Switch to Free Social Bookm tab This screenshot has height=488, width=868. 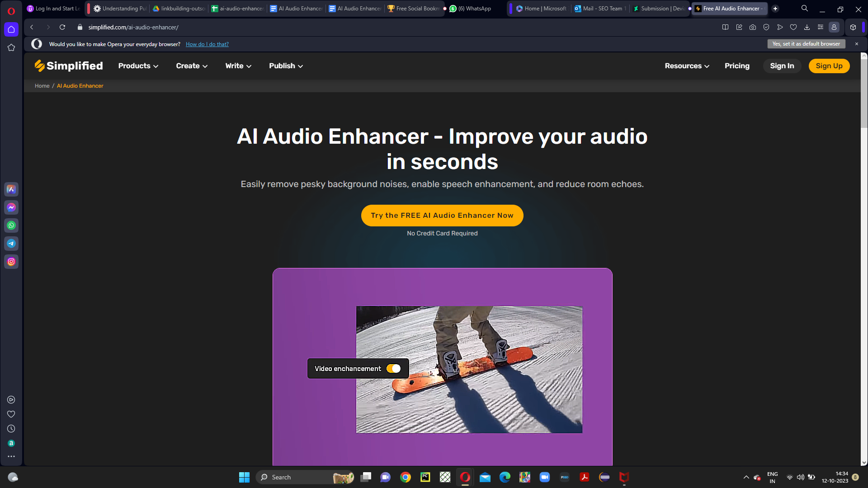click(414, 8)
